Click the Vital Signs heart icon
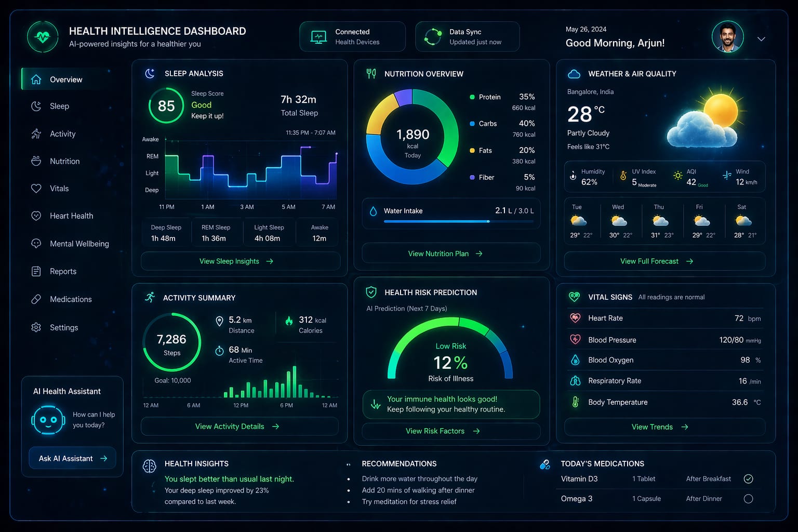 click(574, 297)
